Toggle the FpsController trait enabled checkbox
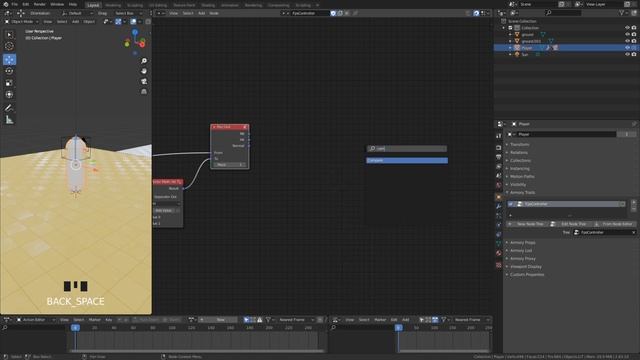640x360 pixels. pos(511,204)
